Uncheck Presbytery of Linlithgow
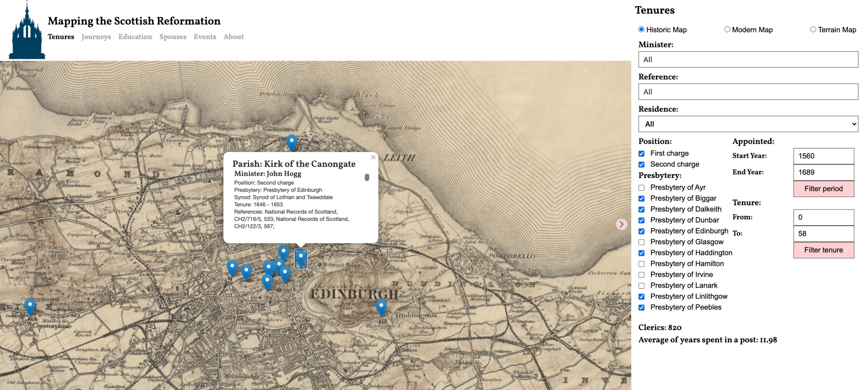The height and width of the screenshot is (390, 868). [x=642, y=296]
